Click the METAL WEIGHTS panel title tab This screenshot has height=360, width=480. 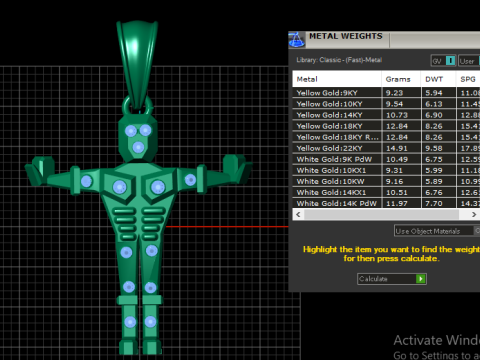346,36
